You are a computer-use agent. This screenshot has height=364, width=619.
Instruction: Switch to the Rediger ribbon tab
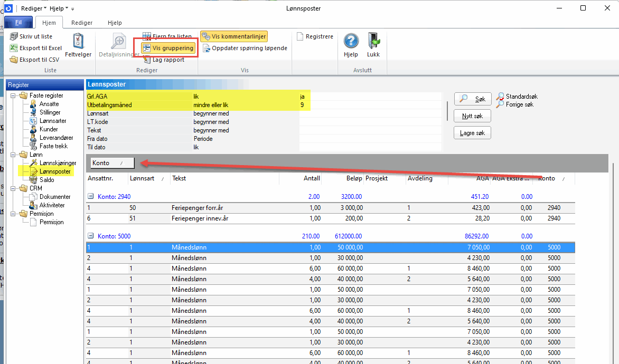pyautogui.click(x=82, y=23)
